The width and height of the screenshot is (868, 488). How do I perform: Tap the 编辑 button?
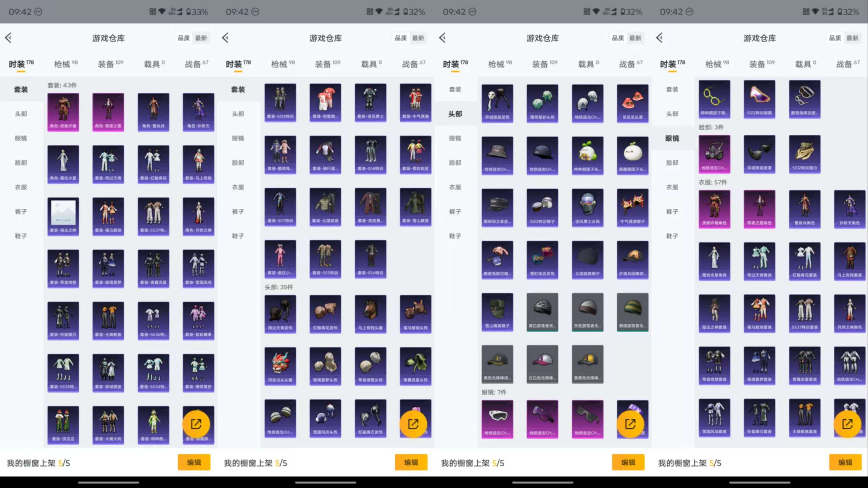194,462
